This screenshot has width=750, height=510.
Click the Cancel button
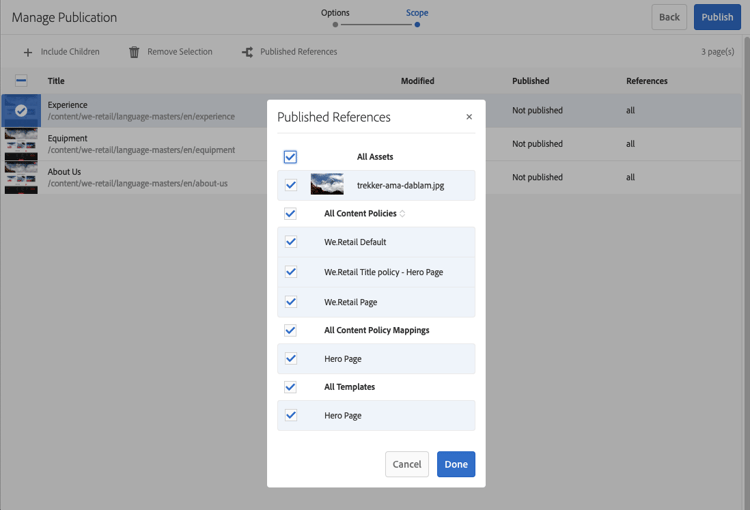[407, 464]
